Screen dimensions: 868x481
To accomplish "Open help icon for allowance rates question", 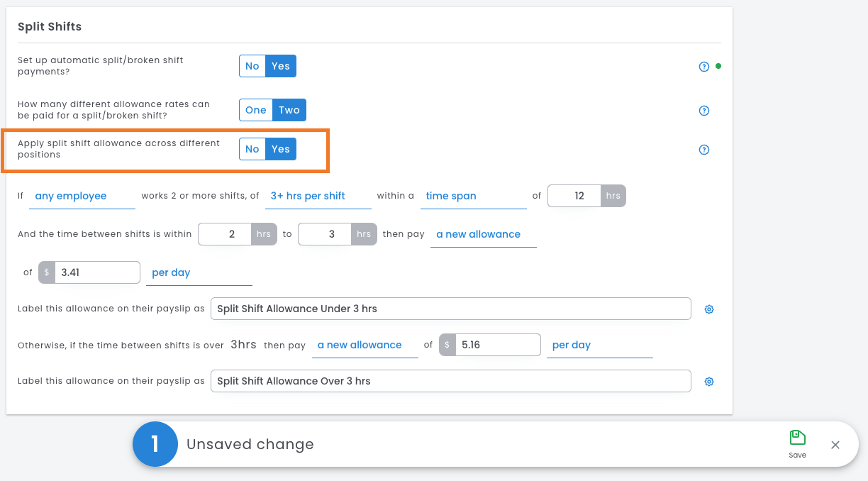I will (x=703, y=111).
